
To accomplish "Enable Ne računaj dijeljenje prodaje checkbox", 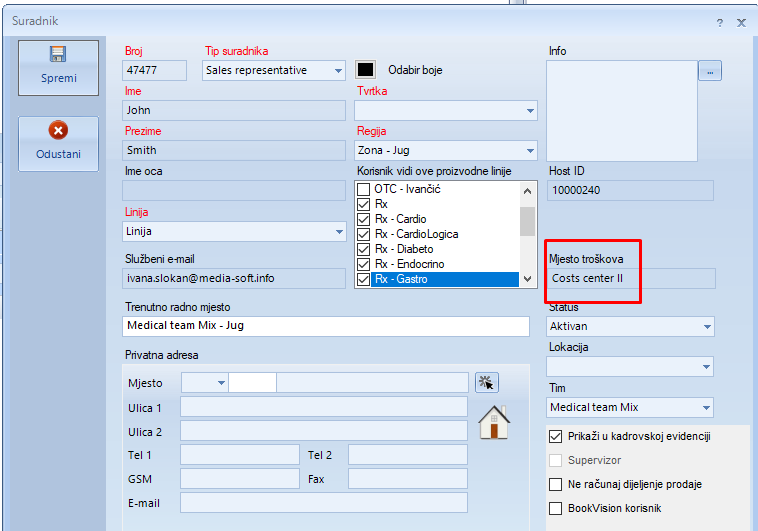I will (556, 484).
